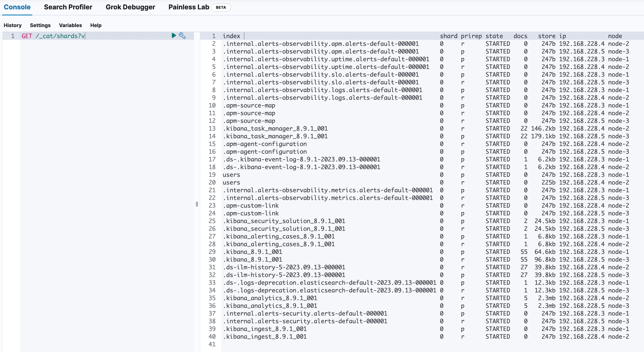Open the Grok Debugger tab

(130, 7)
